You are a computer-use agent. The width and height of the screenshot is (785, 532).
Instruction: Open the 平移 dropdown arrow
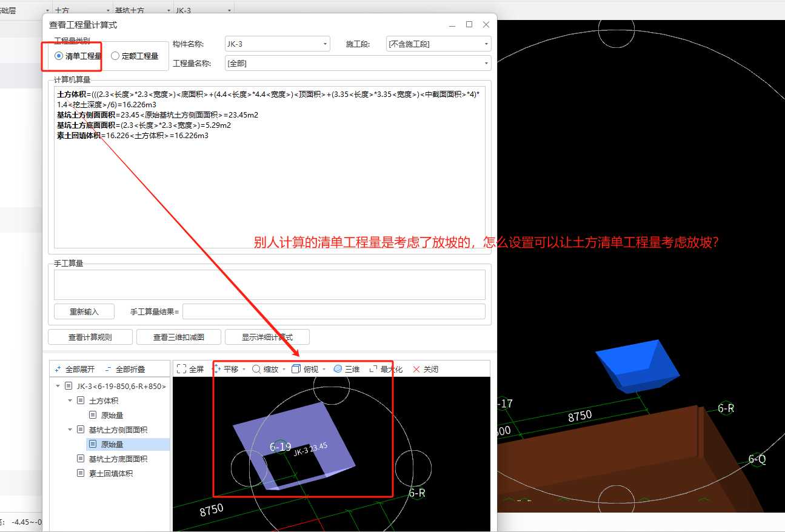pos(244,370)
